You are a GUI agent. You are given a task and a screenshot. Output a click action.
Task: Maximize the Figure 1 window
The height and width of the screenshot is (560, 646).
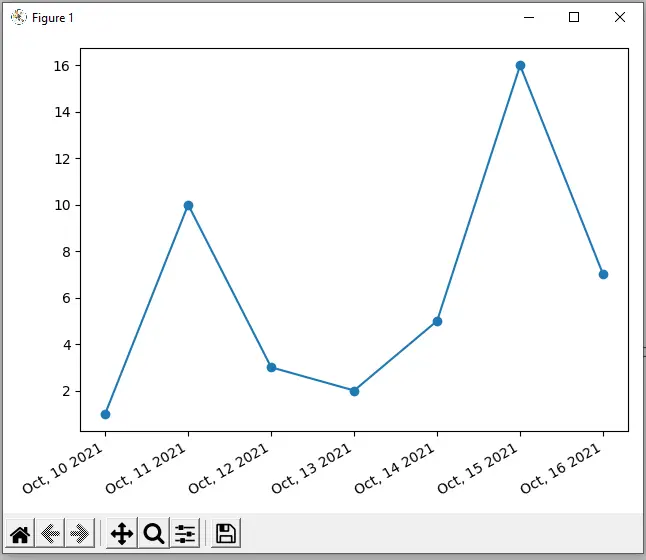point(574,17)
